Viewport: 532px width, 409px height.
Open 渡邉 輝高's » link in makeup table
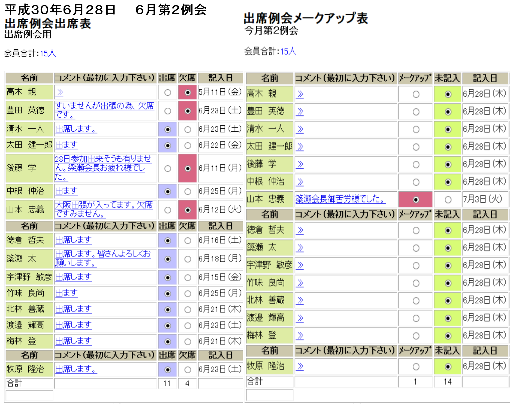coord(300,318)
